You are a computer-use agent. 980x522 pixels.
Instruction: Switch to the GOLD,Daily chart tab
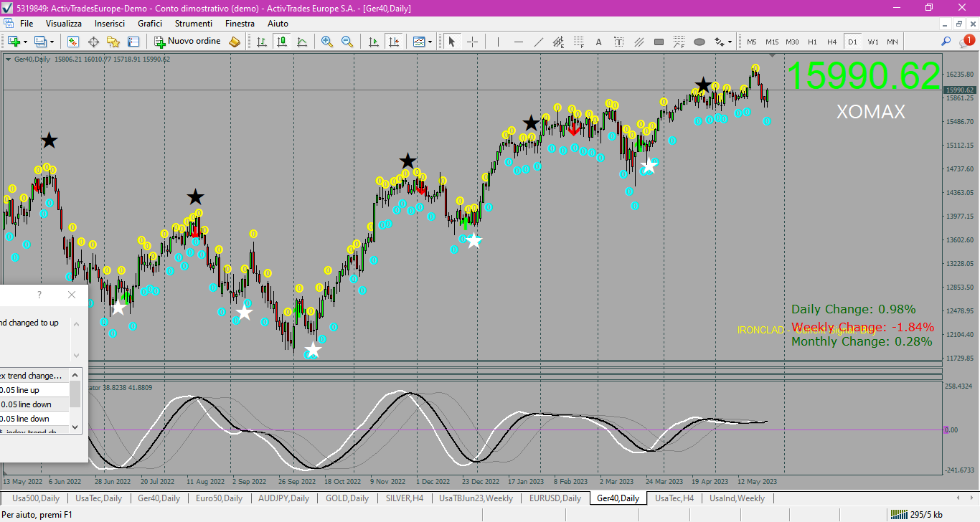tap(347, 498)
